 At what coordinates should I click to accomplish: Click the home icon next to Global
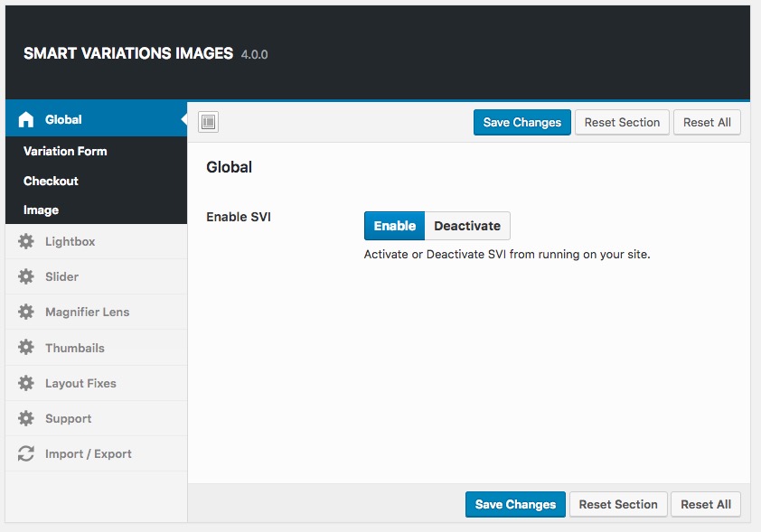point(26,119)
